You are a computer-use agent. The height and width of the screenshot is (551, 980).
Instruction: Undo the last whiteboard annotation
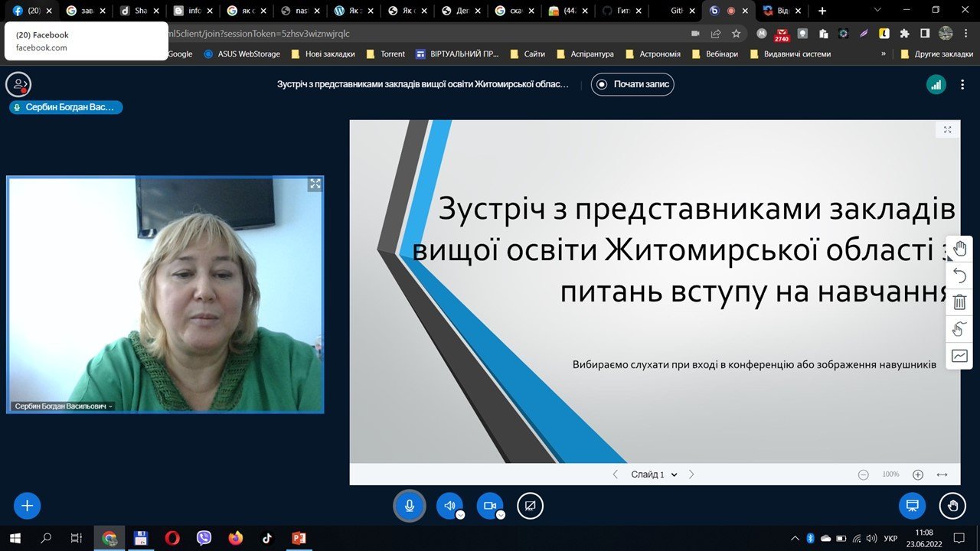959,275
